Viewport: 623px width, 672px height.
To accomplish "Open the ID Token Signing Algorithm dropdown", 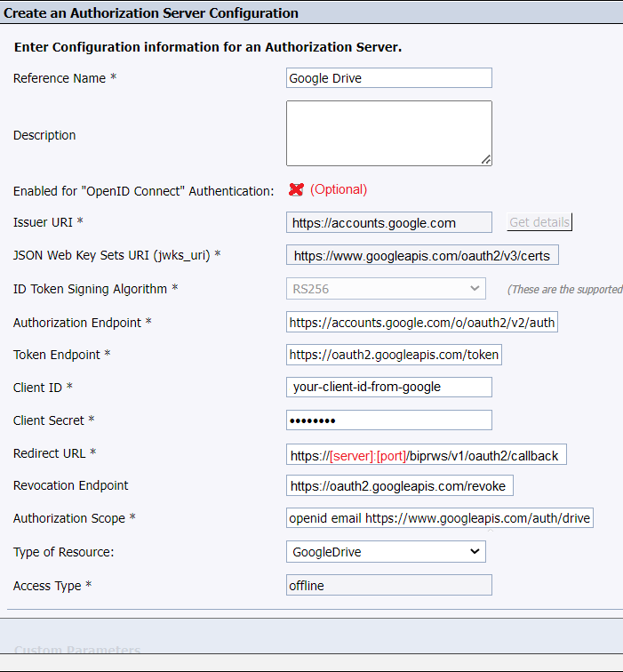I will [x=386, y=289].
